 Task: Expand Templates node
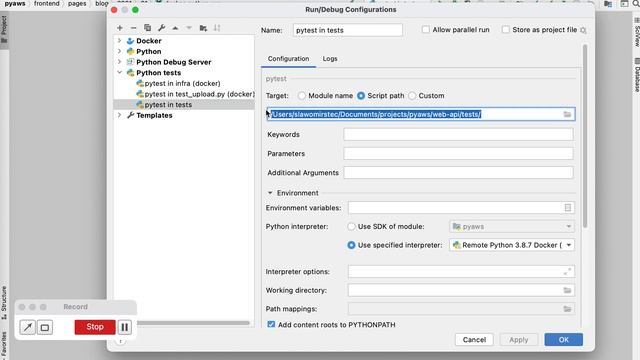120,115
